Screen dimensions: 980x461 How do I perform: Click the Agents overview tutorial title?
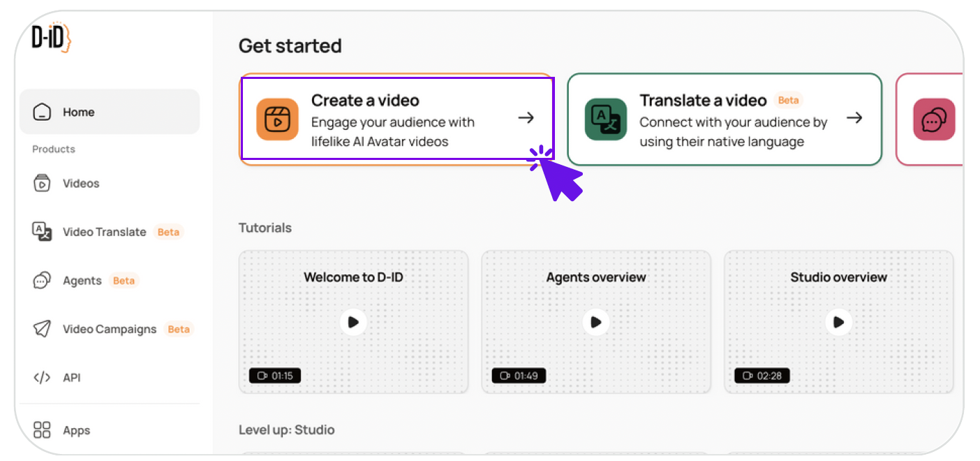tap(596, 277)
